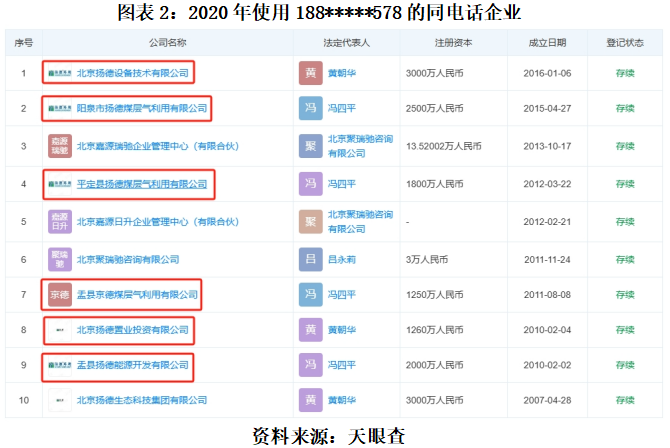670x448 pixels.
Task: Click the 聚 avatar icon in row 5
Action: coord(311,222)
